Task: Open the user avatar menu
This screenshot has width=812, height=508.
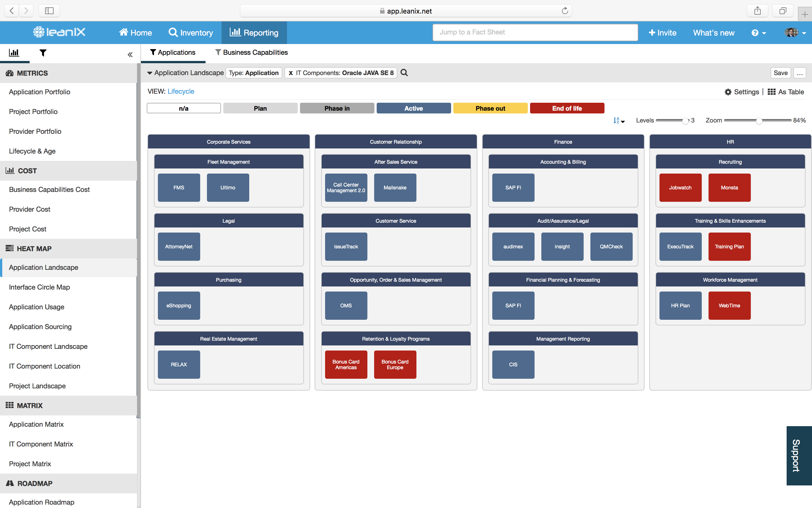Action: coord(795,32)
